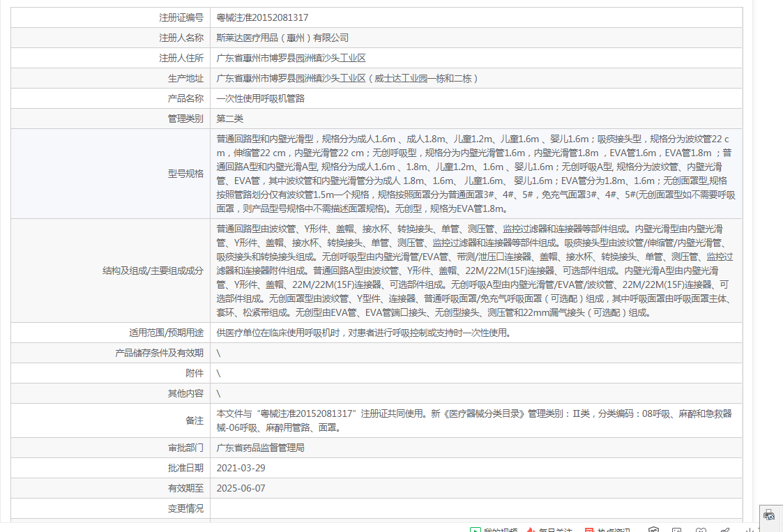
Task: Click the red flame icon beside 每日关注
Action: (531, 529)
